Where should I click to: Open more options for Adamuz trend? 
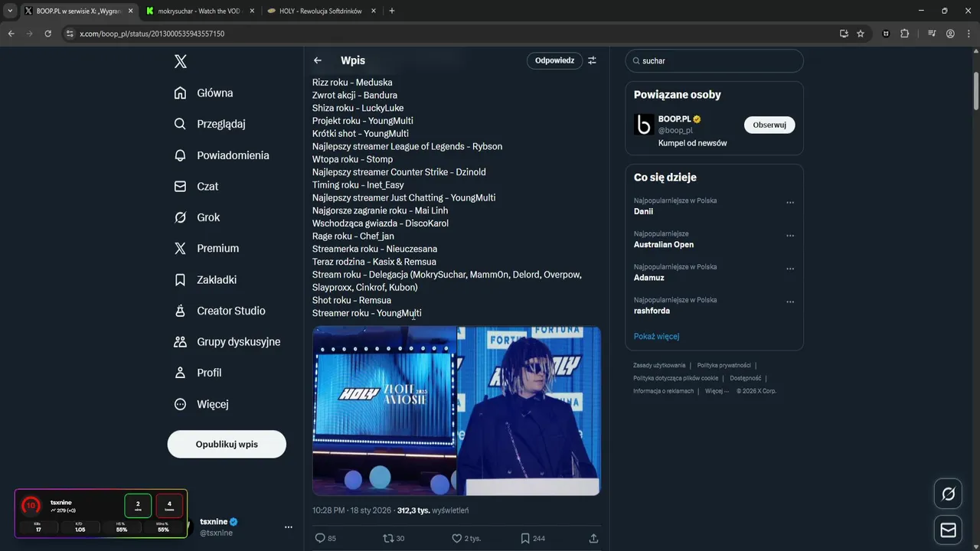[790, 269]
